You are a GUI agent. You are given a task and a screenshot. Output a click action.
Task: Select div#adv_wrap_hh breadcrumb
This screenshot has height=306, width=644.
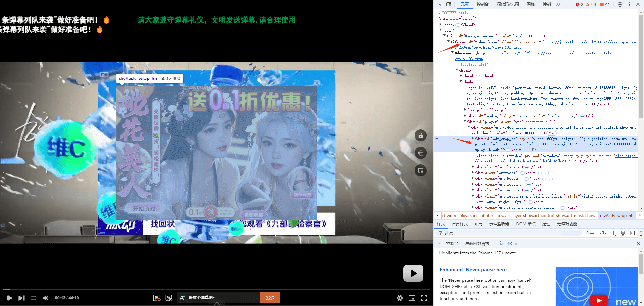(616, 216)
